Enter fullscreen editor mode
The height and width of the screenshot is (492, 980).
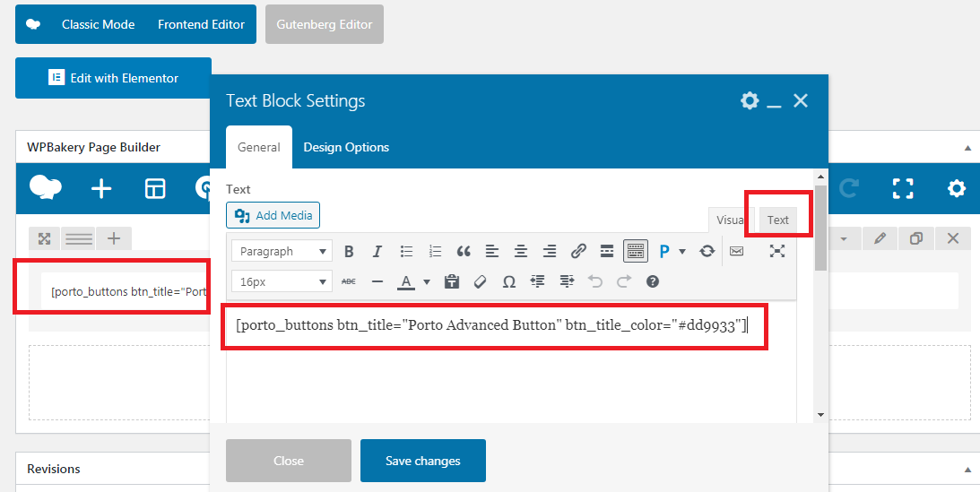coord(776,251)
